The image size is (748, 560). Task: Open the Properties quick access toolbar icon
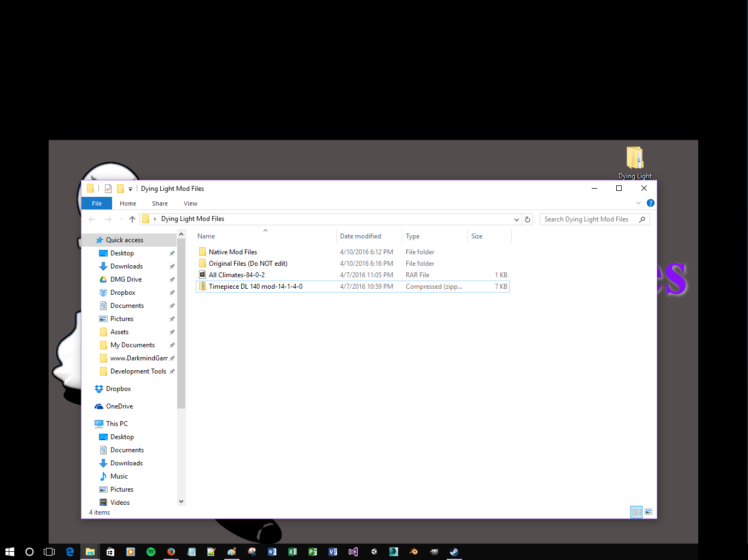(108, 189)
